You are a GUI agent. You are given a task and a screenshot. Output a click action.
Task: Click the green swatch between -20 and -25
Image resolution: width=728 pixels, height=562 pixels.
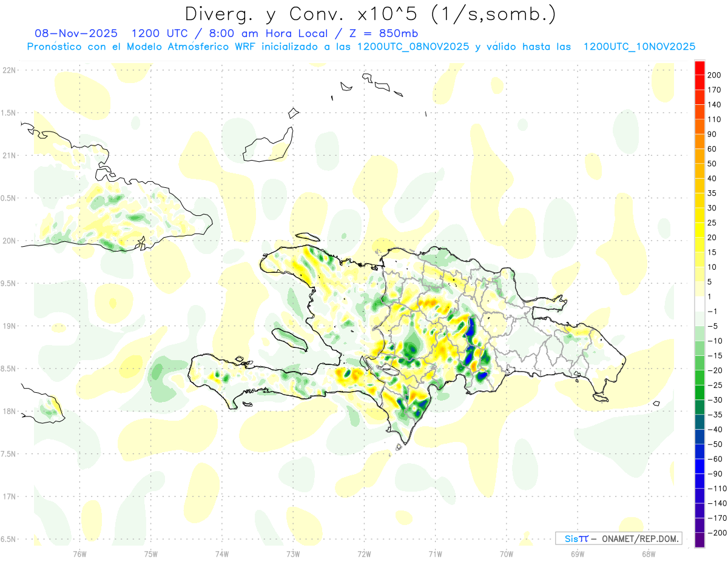point(699,378)
